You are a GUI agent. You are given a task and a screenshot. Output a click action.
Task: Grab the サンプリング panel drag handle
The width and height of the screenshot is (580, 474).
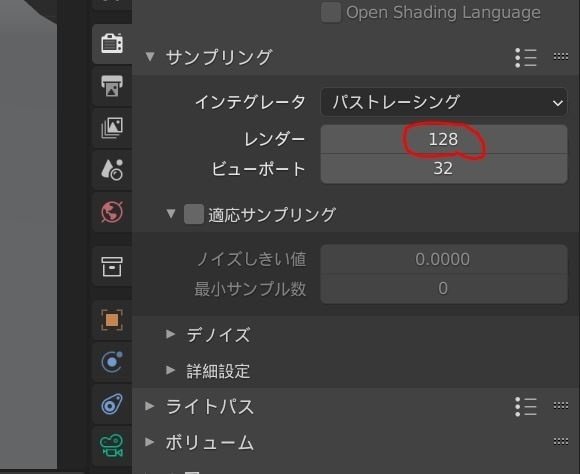(x=561, y=57)
